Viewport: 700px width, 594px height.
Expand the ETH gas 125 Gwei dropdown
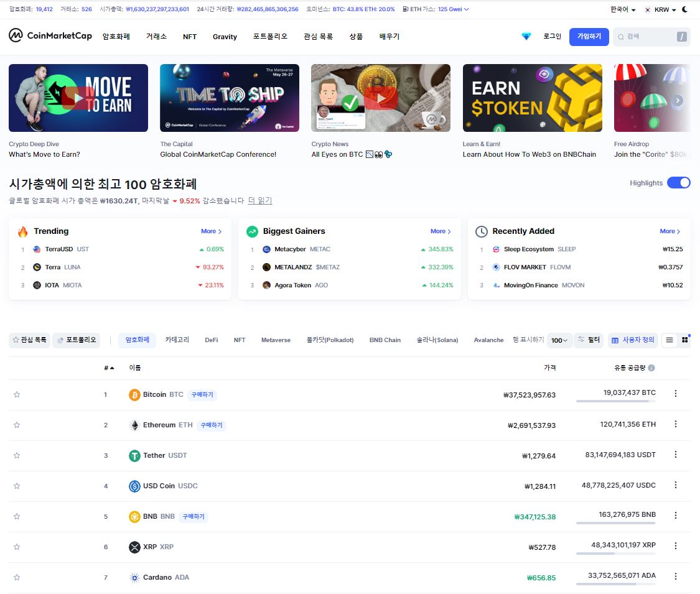point(453,9)
